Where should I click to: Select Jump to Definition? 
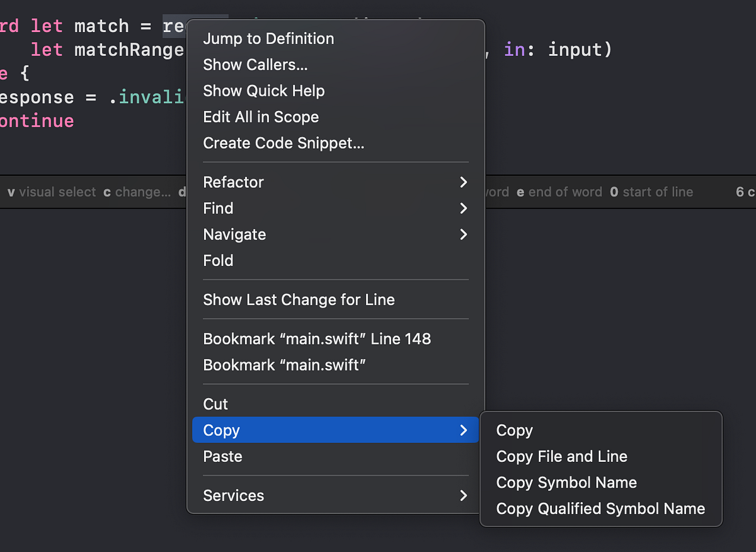268,38
